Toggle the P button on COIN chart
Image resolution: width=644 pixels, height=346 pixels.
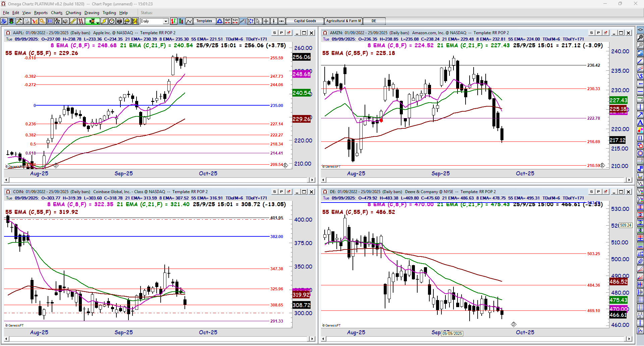click(281, 192)
